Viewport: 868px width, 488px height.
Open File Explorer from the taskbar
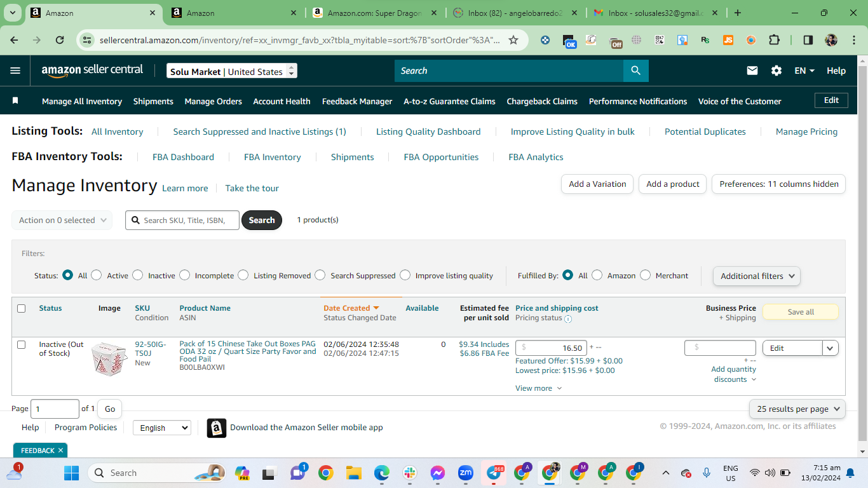point(353,473)
